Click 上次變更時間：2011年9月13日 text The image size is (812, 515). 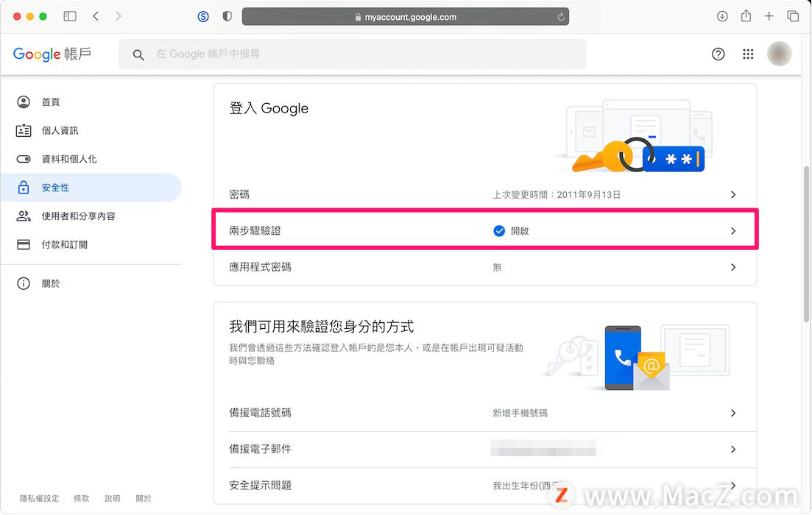(556, 195)
